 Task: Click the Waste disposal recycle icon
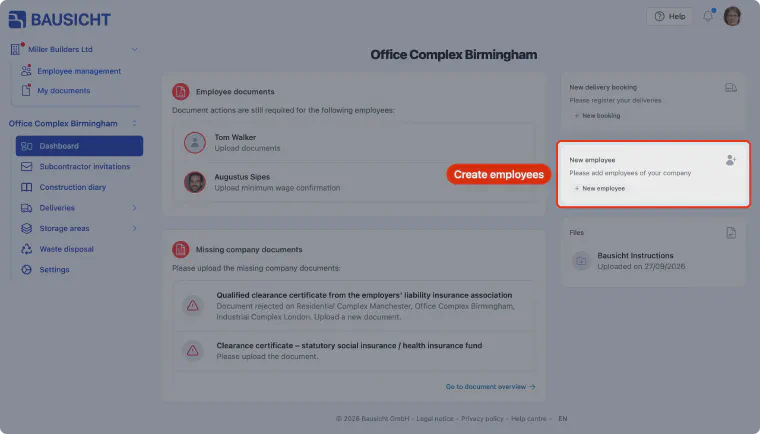click(27, 249)
